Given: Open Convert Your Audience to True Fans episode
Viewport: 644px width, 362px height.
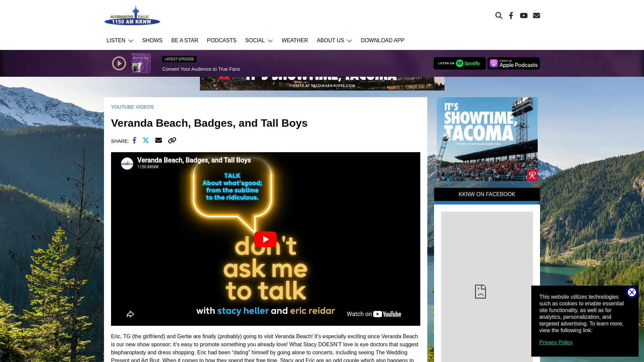Looking at the screenshot, I should (201, 69).
